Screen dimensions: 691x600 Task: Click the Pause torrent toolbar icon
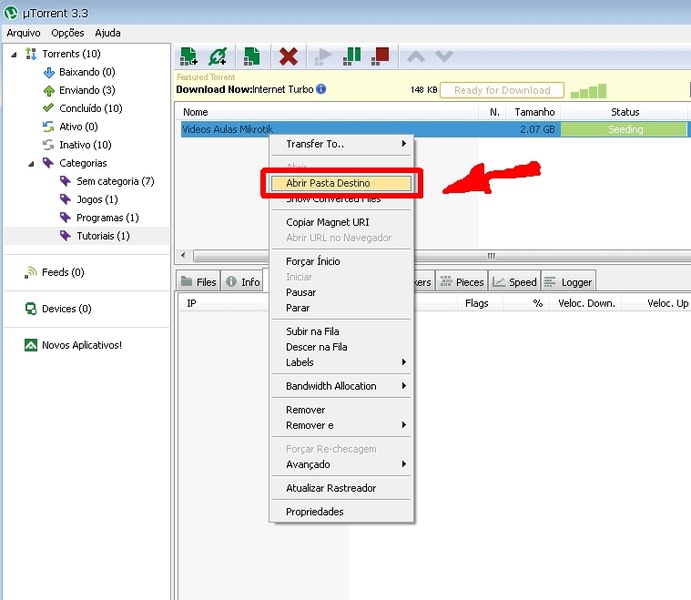click(x=352, y=56)
